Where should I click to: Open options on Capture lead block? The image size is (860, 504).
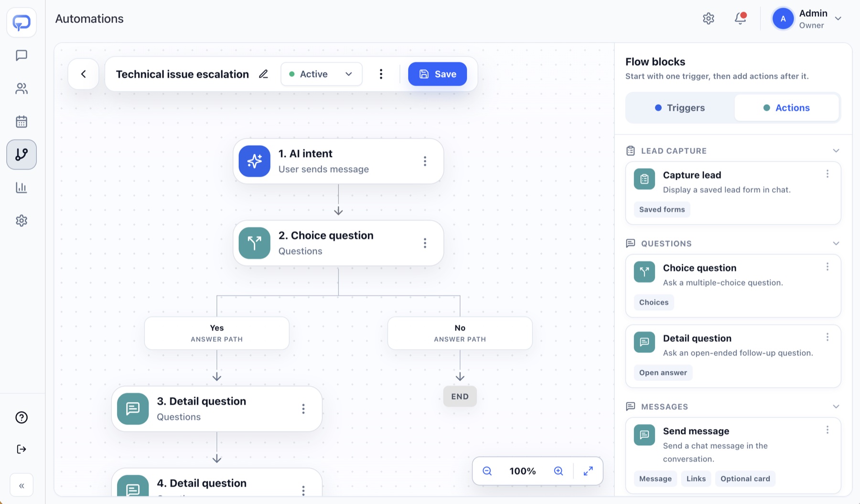point(828,174)
